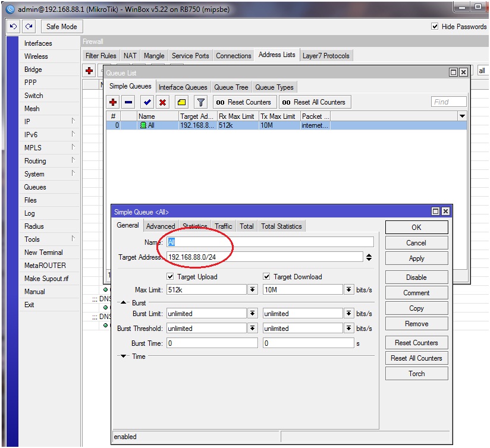Open the funnel filter icon
The height and width of the screenshot is (448, 490).
pos(201,102)
